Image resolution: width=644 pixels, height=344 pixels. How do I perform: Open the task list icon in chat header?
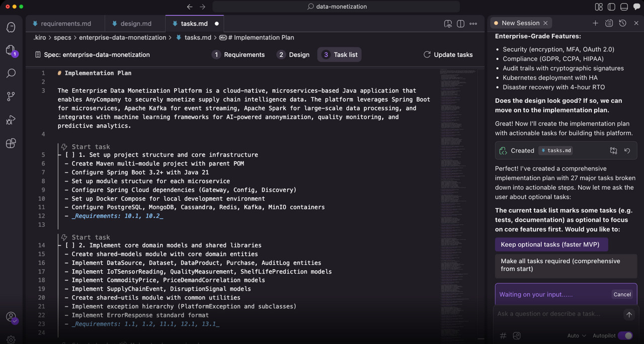point(609,23)
